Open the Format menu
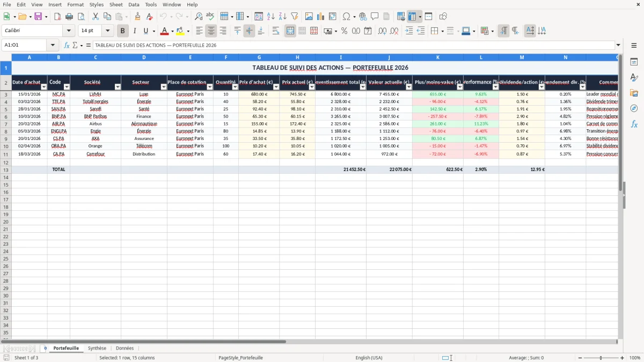This screenshot has height=362, width=644. pyautogui.click(x=75, y=4)
